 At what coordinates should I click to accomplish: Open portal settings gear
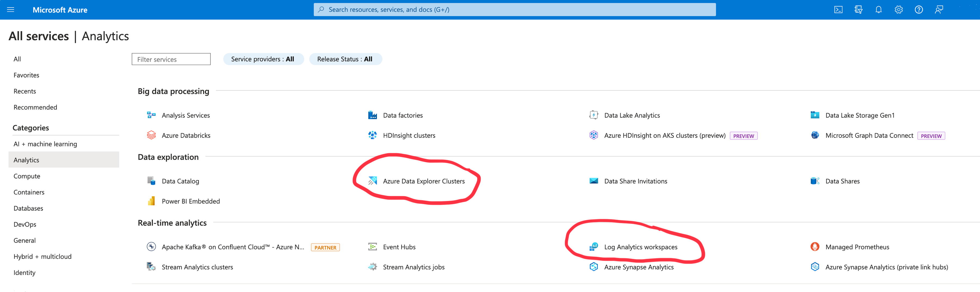click(899, 10)
